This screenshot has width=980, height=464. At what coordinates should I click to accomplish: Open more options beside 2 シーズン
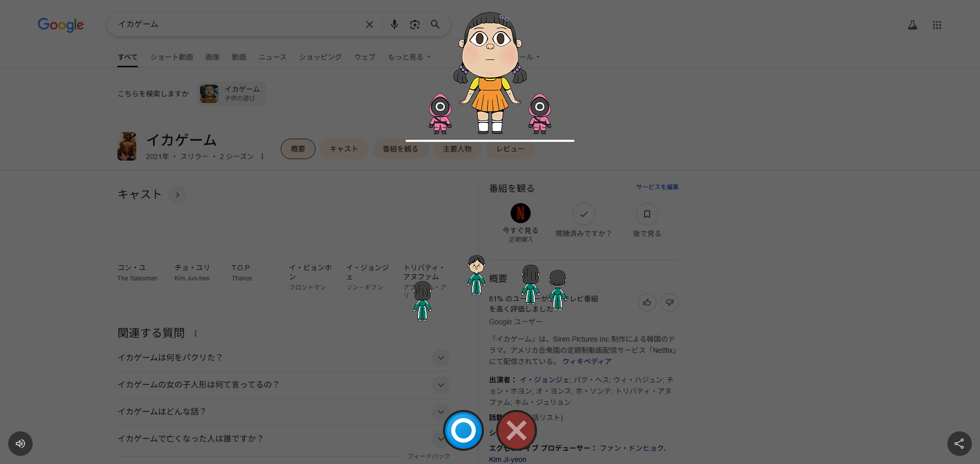tap(262, 157)
